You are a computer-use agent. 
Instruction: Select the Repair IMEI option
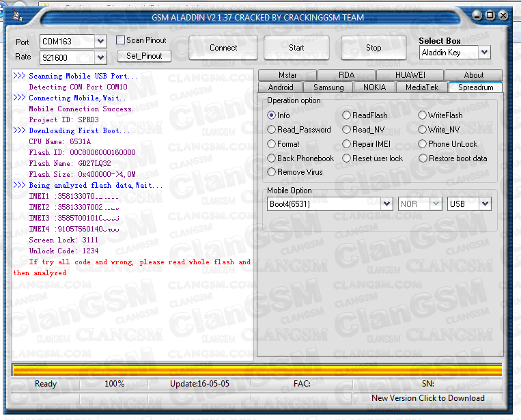coord(347,144)
